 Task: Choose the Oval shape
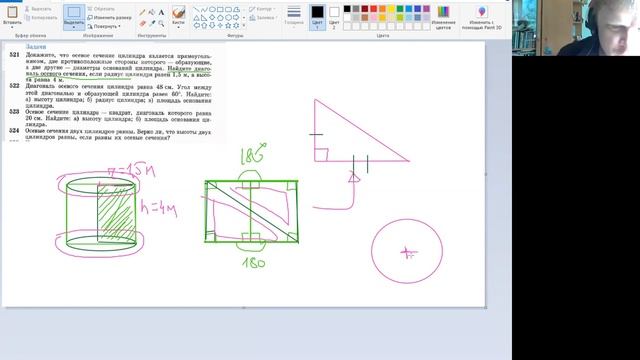(212, 9)
